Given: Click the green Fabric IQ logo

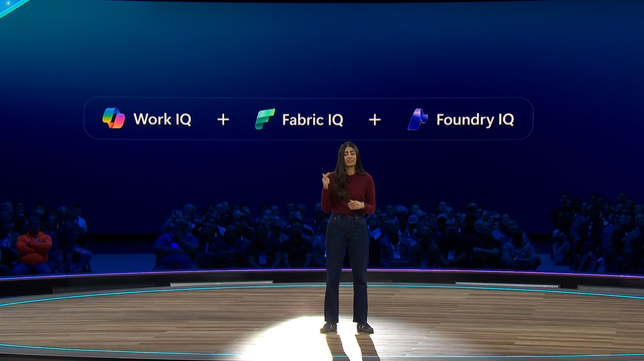Looking at the screenshot, I should 265,119.
